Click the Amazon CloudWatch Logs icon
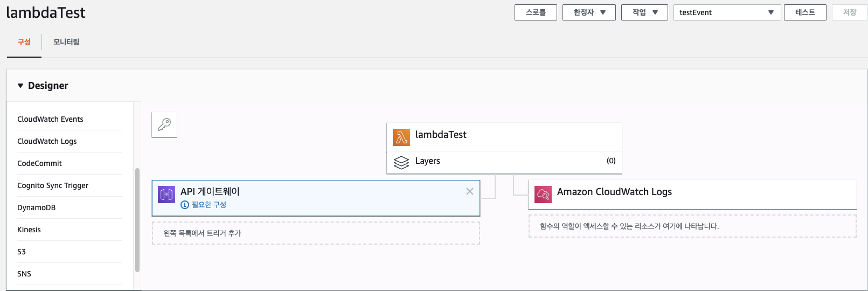868x291 pixels. pos(543,195)
